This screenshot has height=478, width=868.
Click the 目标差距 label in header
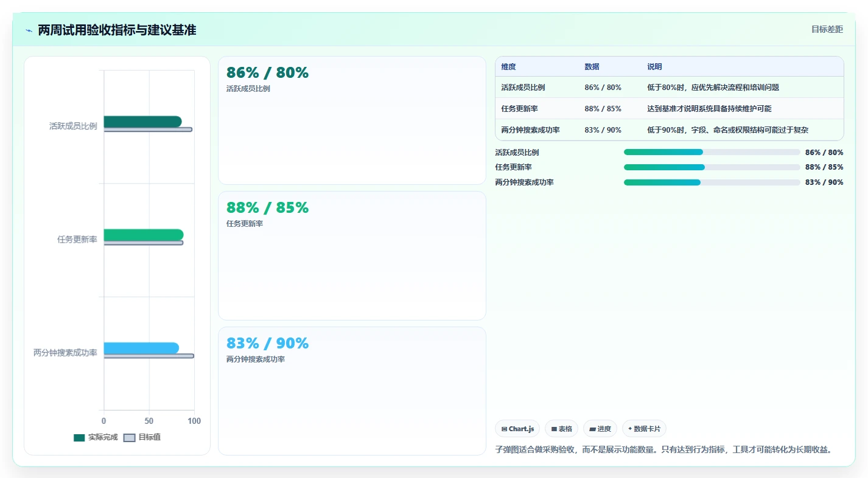point(827,29)
